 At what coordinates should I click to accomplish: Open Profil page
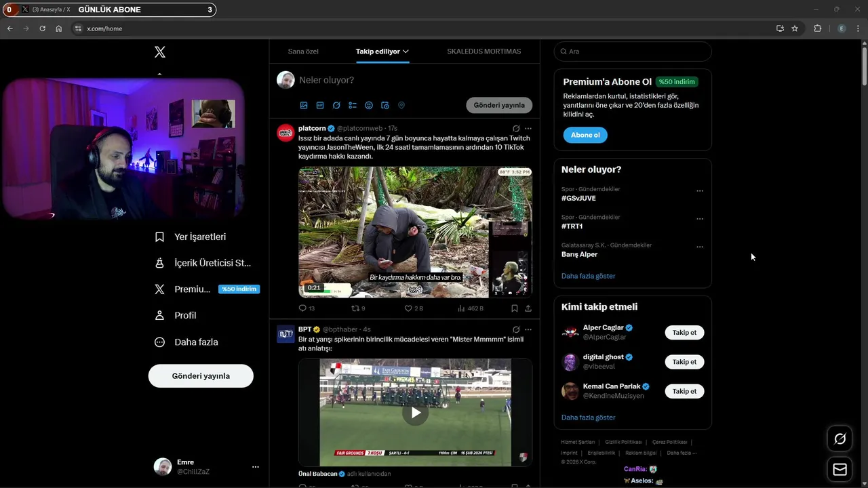coord(176,315)
